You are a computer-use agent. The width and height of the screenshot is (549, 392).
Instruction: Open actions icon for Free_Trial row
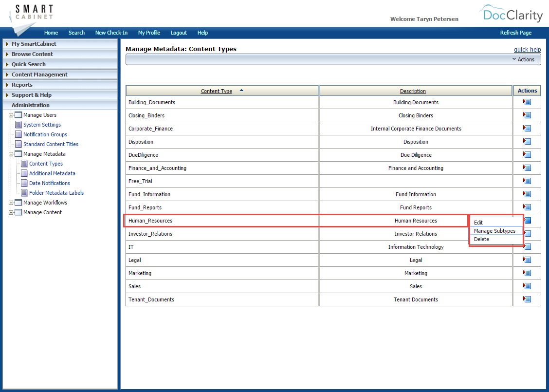[x=527, y=181]
